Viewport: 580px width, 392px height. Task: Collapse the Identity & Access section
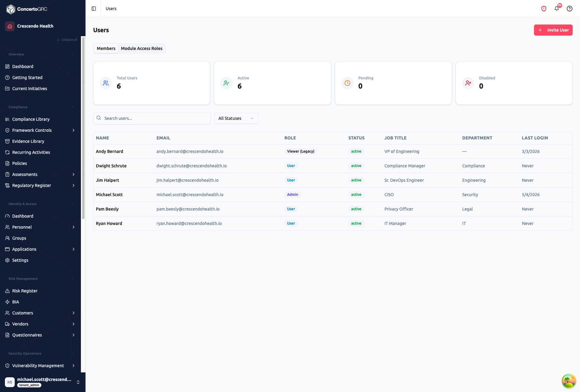(x=73, y=204)
